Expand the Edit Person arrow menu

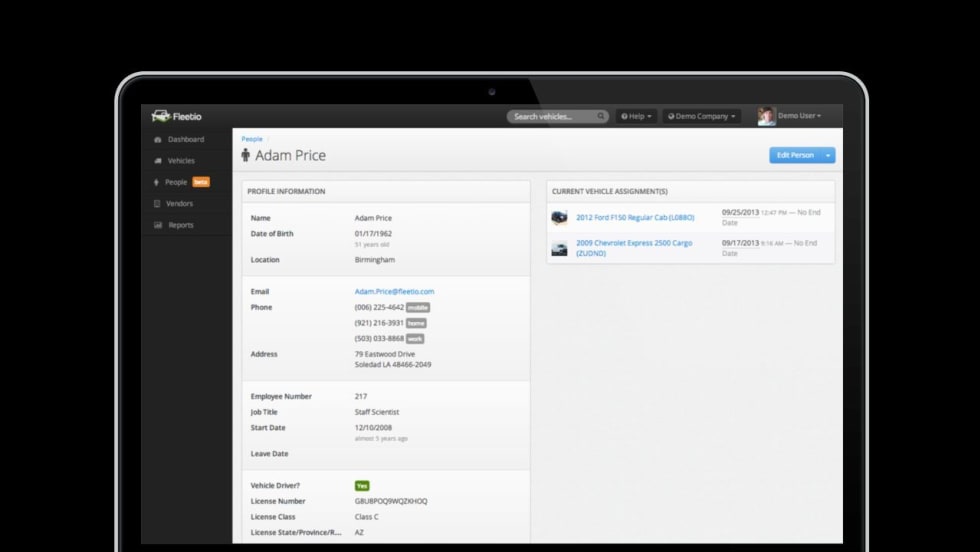pyautogui.click(x=828, y=155)
